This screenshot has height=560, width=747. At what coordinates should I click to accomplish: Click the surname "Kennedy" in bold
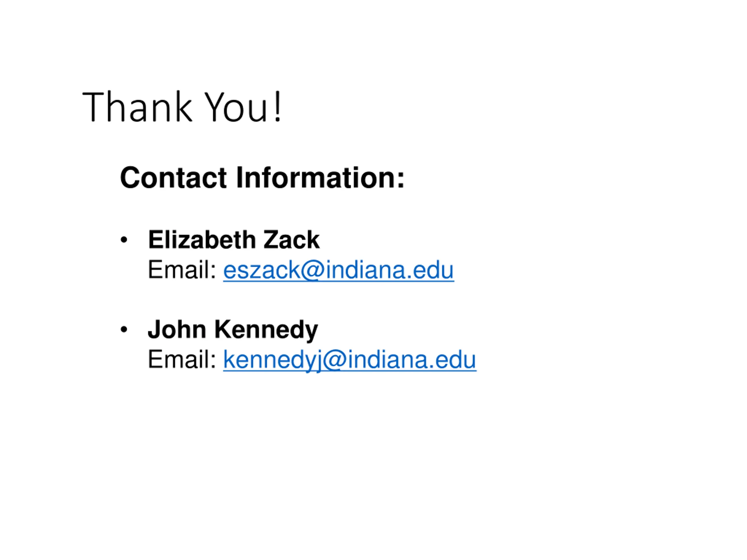pyautogui.click(x=266, y=330)
